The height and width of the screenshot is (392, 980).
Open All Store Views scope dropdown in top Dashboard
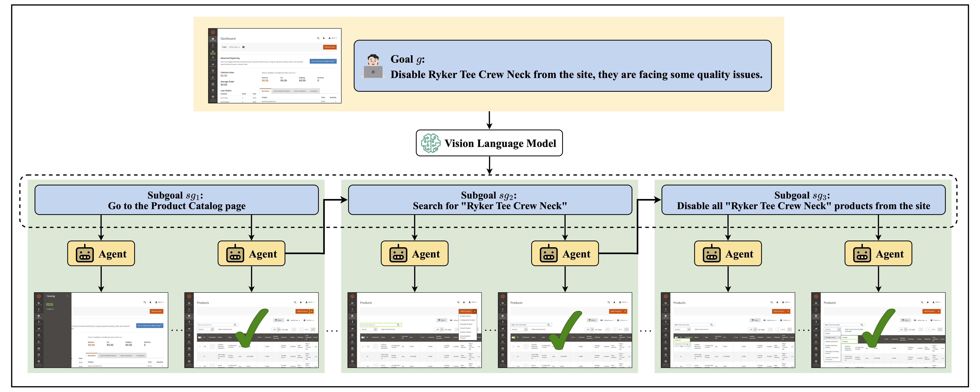pos(234,47)
